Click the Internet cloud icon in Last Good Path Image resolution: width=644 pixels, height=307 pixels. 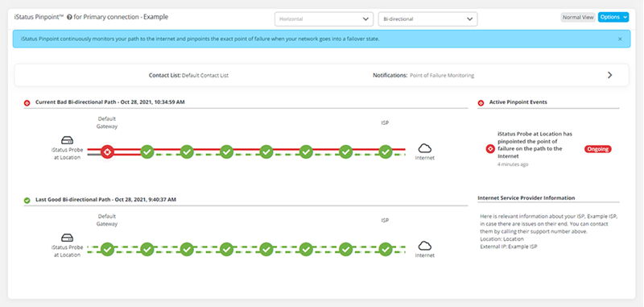425,246
